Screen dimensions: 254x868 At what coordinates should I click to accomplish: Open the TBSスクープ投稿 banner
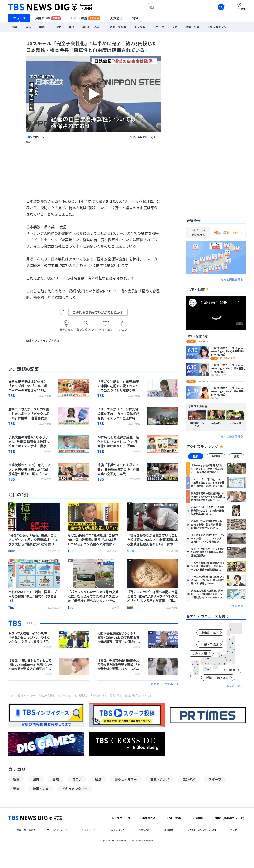pyautogui.click(x=127, y=715)
